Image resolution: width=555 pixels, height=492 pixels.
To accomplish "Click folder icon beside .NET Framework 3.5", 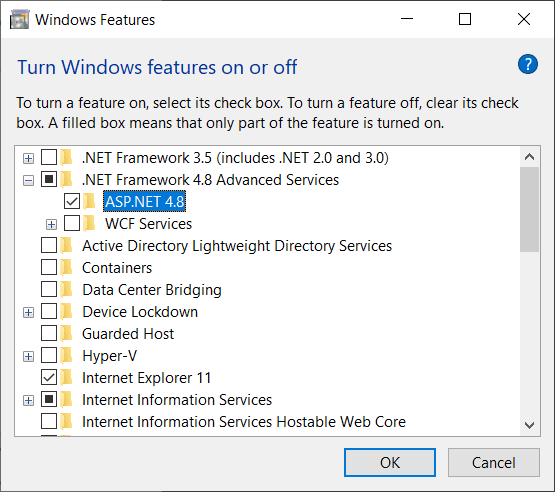I will click(67, 158).
